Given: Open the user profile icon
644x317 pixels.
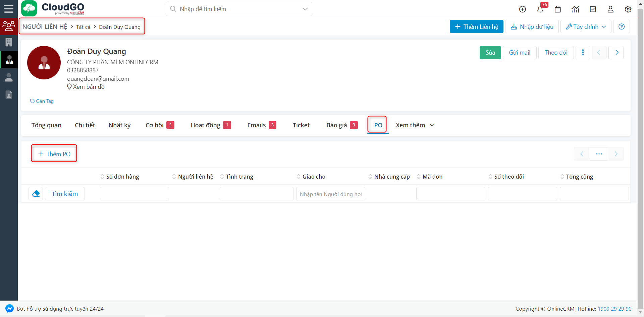Looking at the screenshot, I should [610, 9].
